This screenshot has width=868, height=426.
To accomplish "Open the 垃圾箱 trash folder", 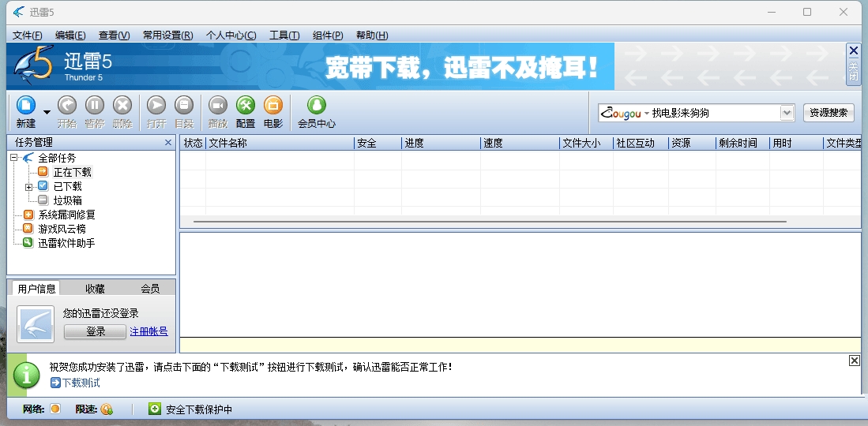I will click(67, 200).
